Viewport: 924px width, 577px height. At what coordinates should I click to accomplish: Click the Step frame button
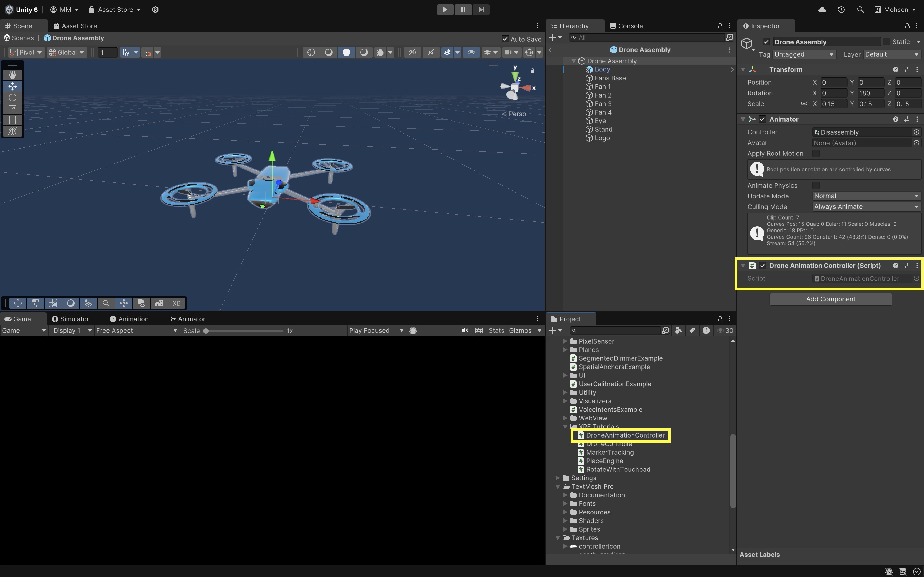pyautogui.click(x=481, y=10)
